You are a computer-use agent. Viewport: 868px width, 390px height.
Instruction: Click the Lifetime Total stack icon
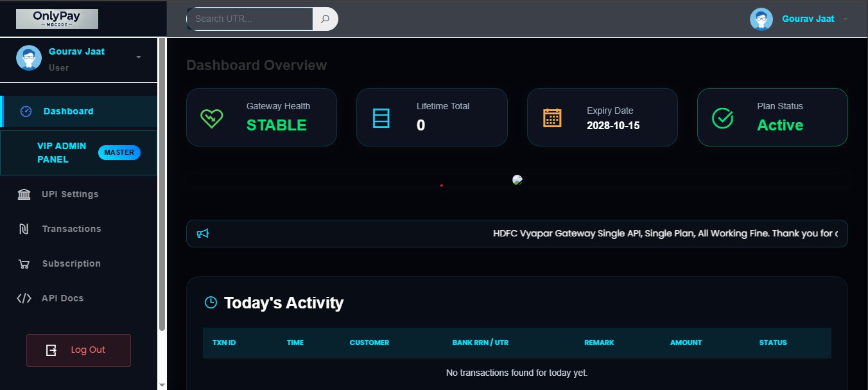pos(381,118)
